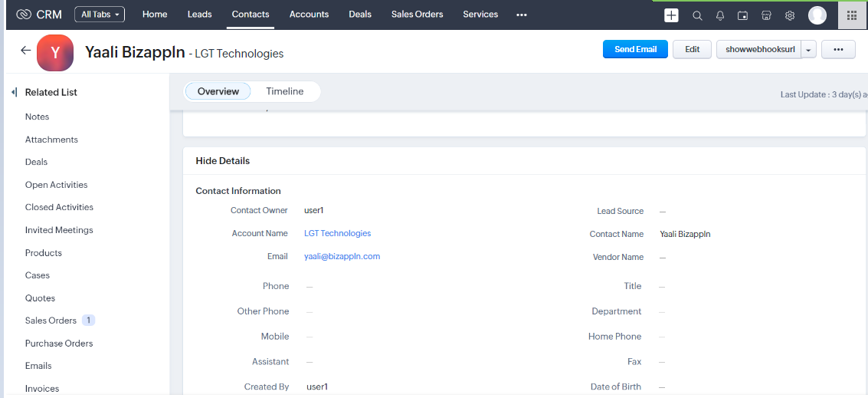Open the All Tabs dropdown
The height and width of the screenshot is (398, 868).
[x=100, y=15]
